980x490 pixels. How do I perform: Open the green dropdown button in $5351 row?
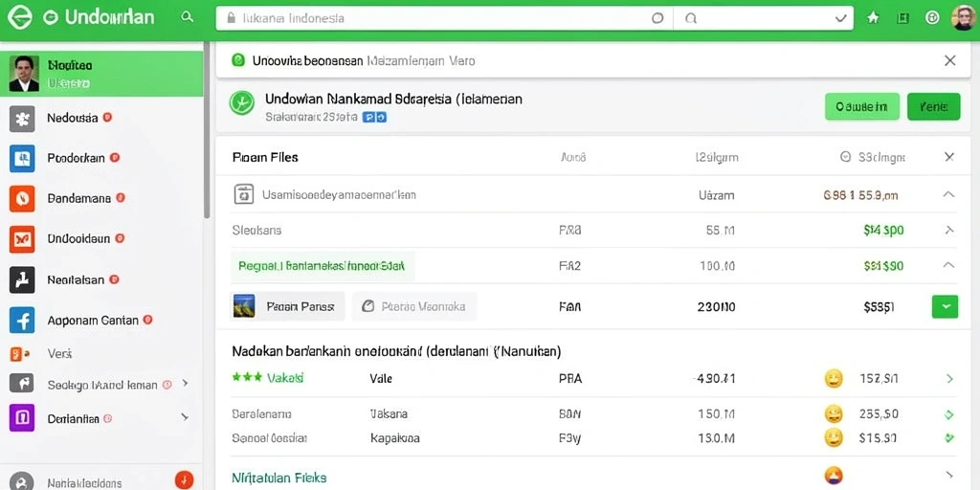(x=945, y=307)
